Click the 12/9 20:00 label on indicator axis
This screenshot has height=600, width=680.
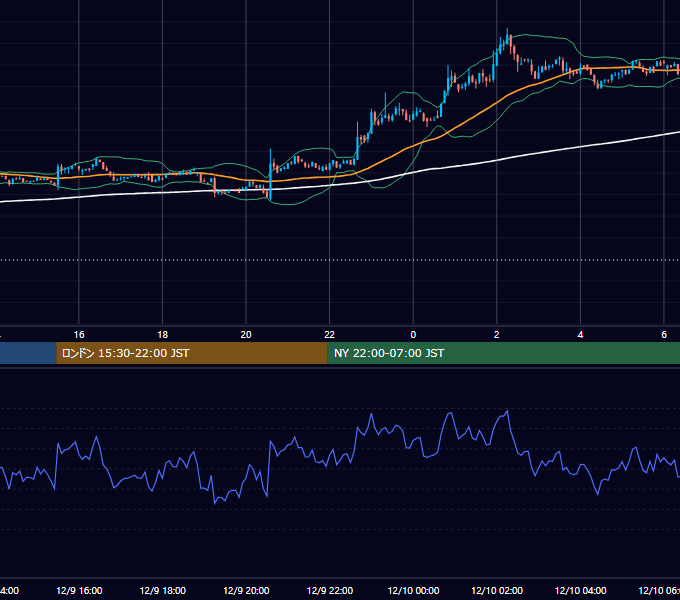pos(246,591)
